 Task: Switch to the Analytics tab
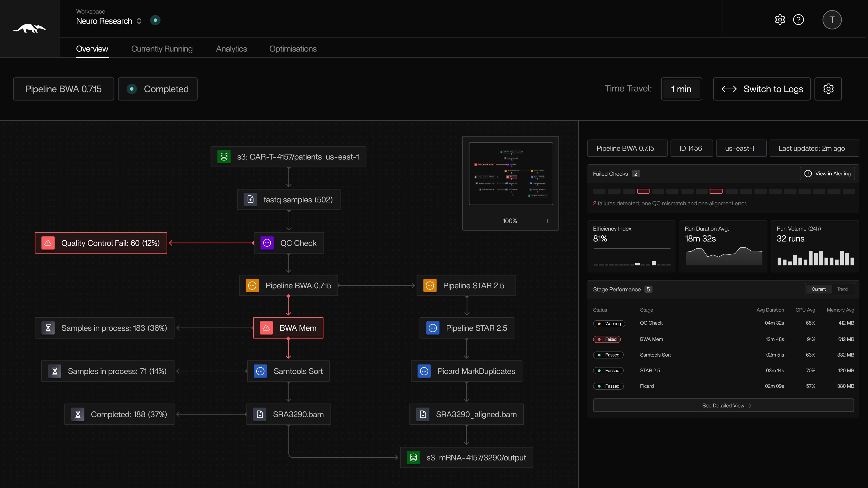(x=231, y=49)
